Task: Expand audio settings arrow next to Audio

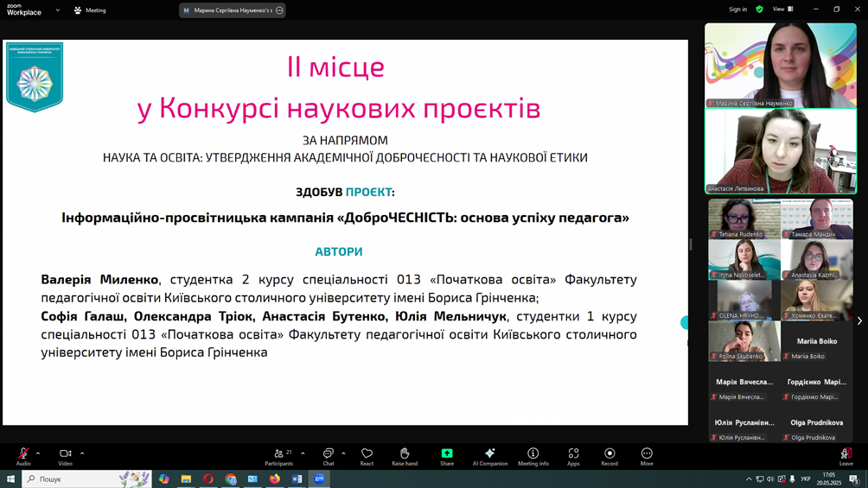Action: [x=38, y=453]
